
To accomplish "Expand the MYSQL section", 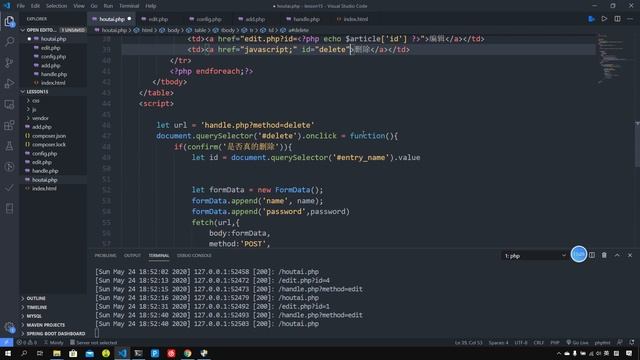I will coord(34,316).
